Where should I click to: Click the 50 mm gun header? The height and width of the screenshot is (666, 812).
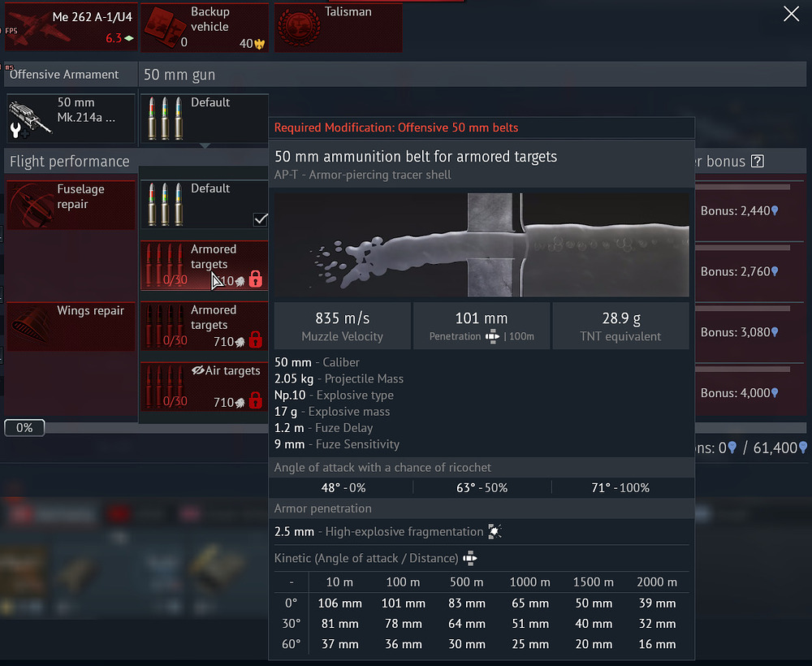pyautogui.click(x=179, y=75)
